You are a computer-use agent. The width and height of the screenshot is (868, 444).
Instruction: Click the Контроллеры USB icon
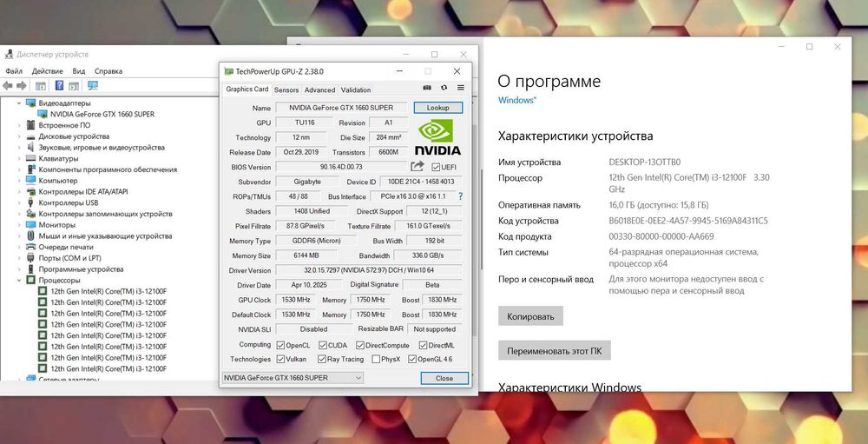(30, 202)
